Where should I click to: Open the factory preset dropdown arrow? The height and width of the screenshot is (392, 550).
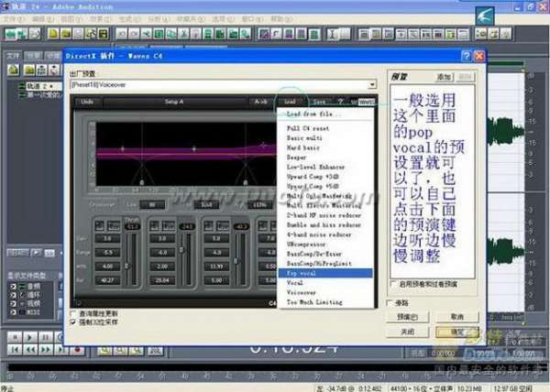click(372, 85)
